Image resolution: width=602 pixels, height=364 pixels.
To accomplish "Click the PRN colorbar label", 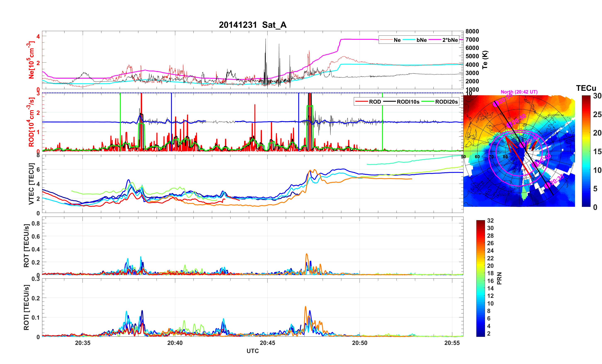I will [499, 278].
